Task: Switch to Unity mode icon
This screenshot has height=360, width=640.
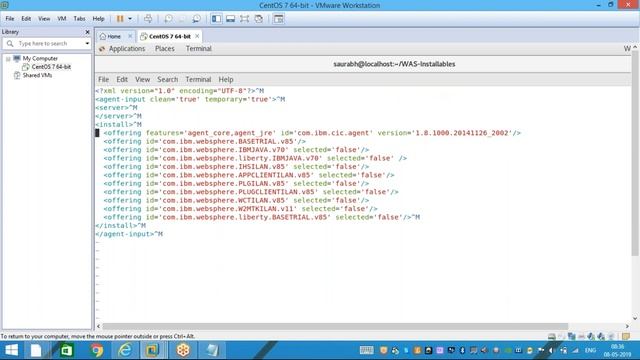Action: pos(259,19)
